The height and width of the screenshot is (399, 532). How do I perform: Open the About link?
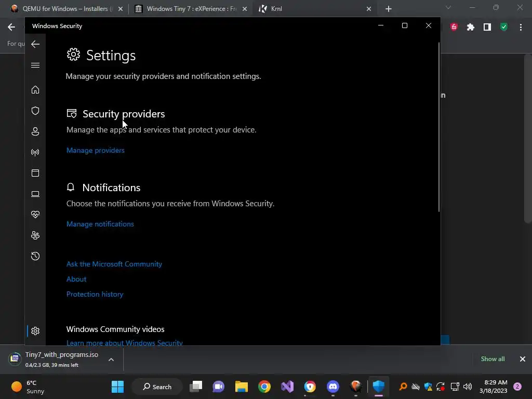(76, 279)
